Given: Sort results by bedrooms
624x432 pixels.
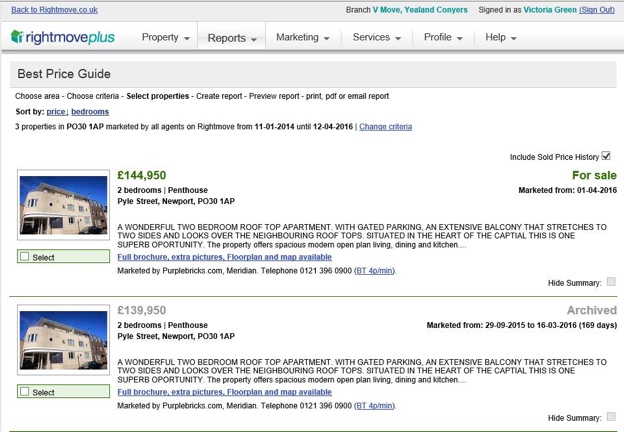Looking at the screenshot, I should coord(90,112).
